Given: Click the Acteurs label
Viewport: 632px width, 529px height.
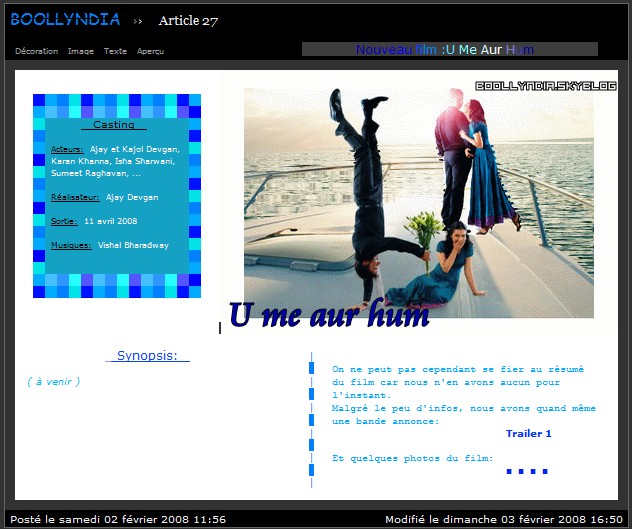Looking at the screenshot, I should (x=67, y=149).
